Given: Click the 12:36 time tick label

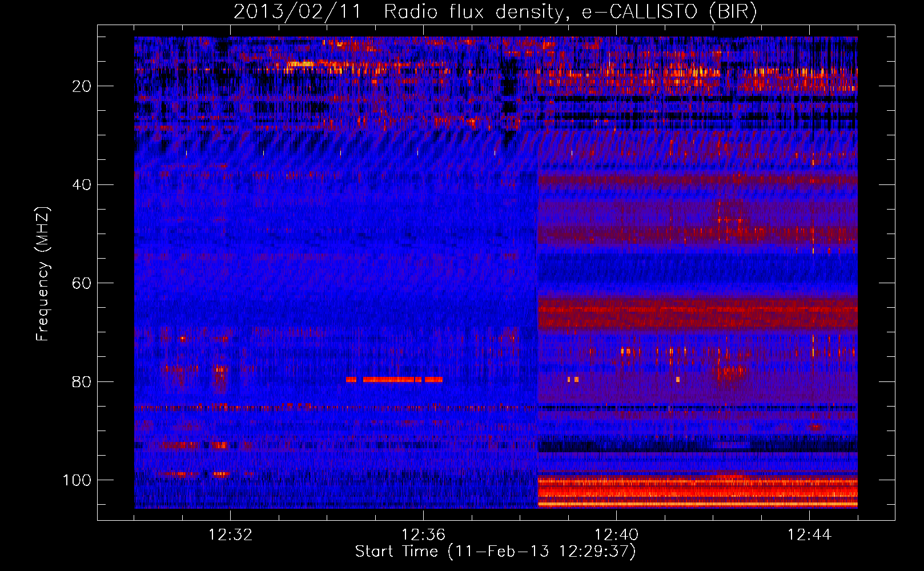Looking at the screenshot, I should [x=423, y=535].
